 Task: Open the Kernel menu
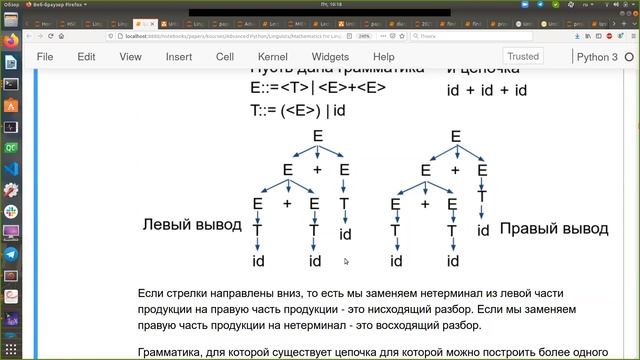click(273, 57)
